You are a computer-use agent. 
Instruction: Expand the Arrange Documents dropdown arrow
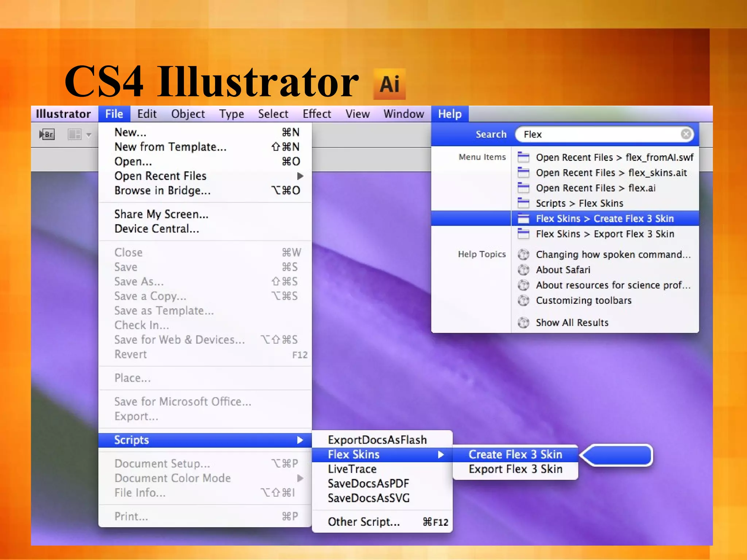(89, 135)
